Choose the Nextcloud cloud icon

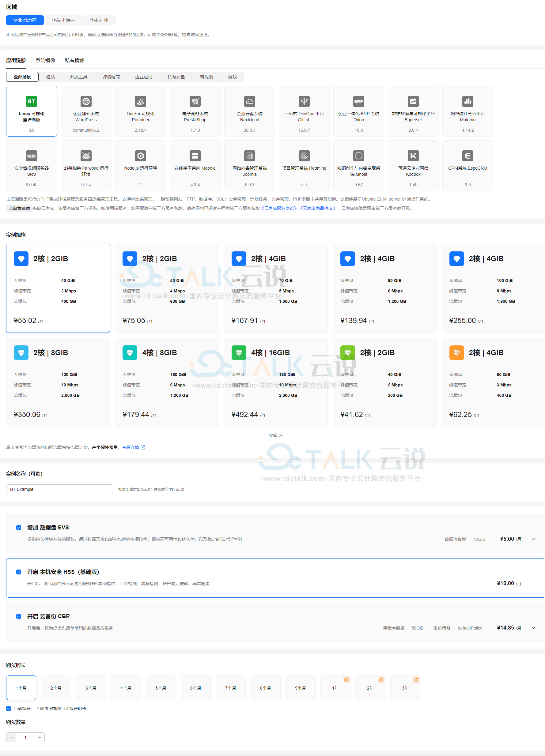tap(249, 101)
